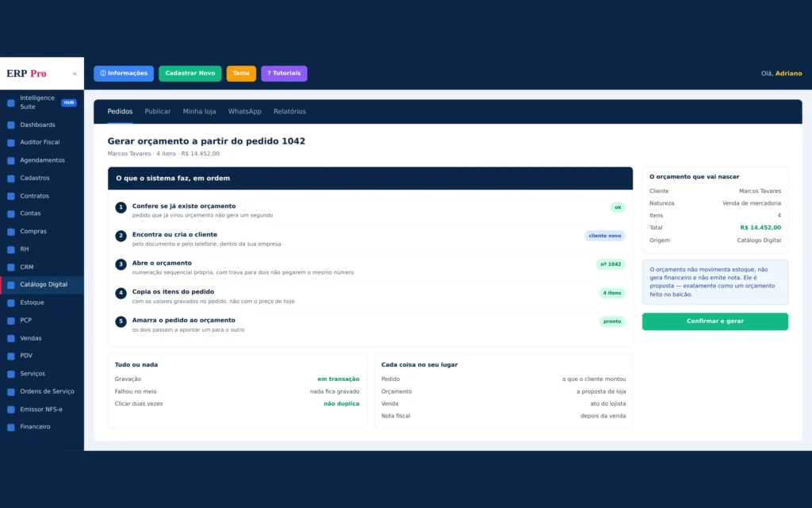
Task: Click 'Confere se já existe orçamento' step title
Action: (184, 206)
